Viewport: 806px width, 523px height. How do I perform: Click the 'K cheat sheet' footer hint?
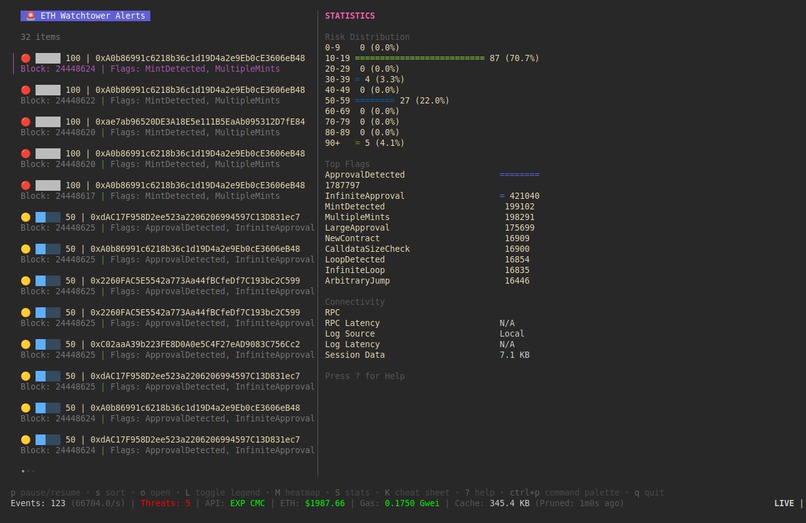[417, 493]
